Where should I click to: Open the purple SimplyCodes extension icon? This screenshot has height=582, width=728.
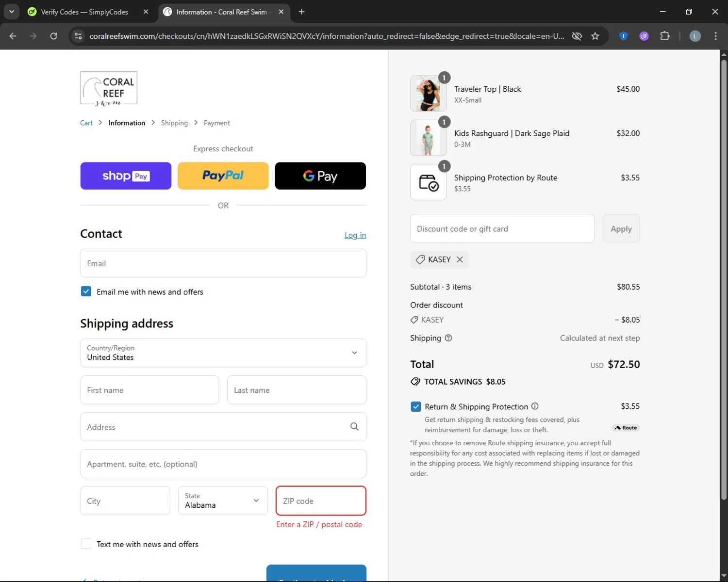click(644, 36)
